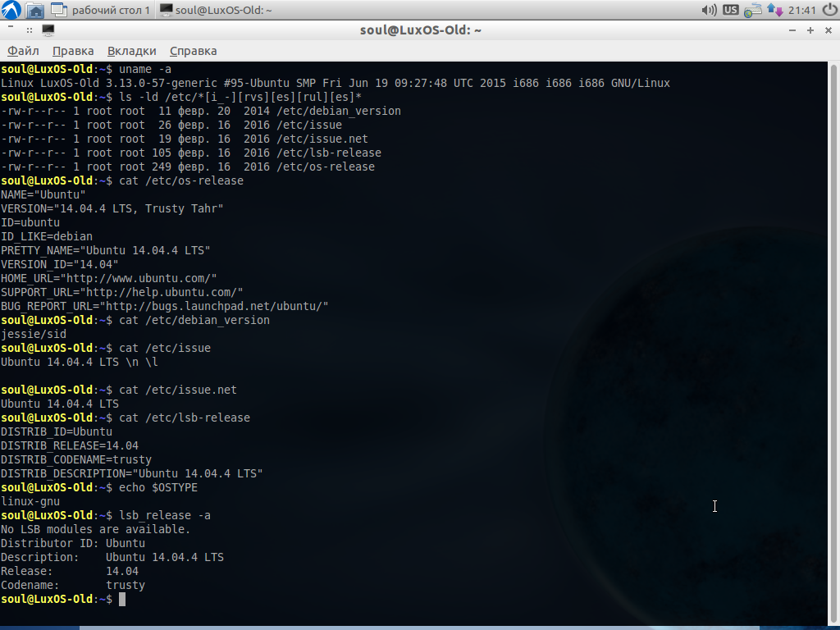Maximize the terminal with the plus button
Viewport: 840px width, 630px height.
point(810,30)
